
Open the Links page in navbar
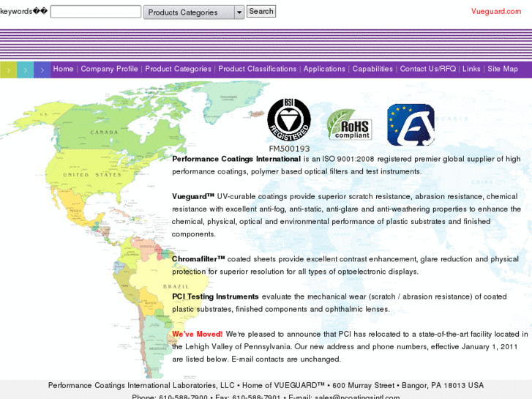(x=471, y=69)
